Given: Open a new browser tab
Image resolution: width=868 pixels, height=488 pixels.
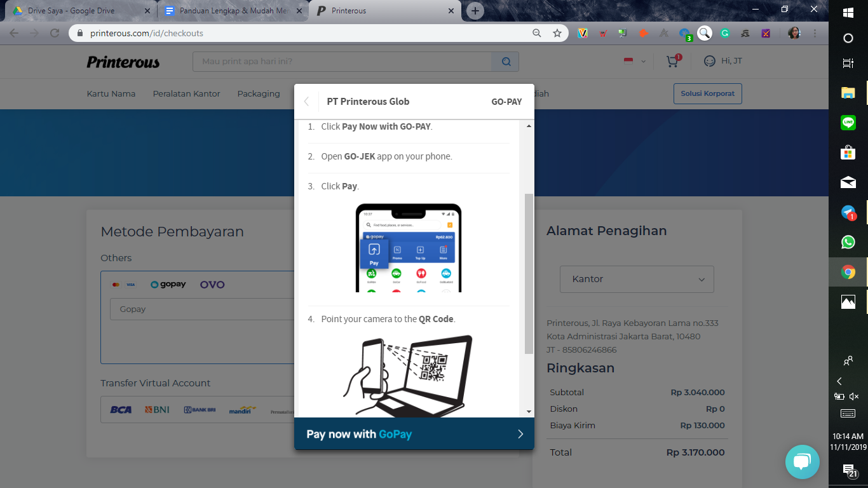Looking at the screenshot, I should [x=475, y=11].
